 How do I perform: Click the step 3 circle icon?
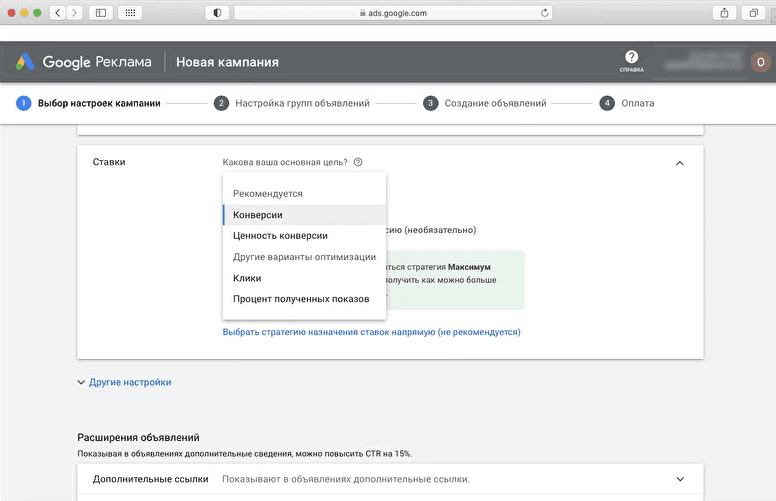(431, 103)
